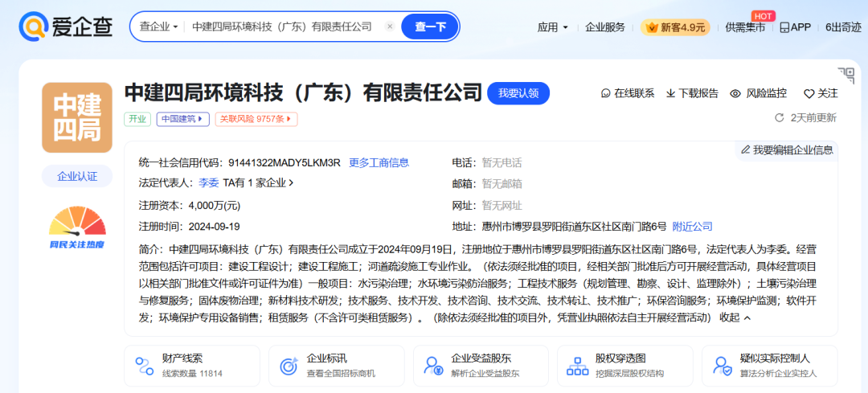Image resolution: width=868 pixels, height=393 pixels.
Task: Click the registration date 2024-09-19
Action: click(215, 227)
